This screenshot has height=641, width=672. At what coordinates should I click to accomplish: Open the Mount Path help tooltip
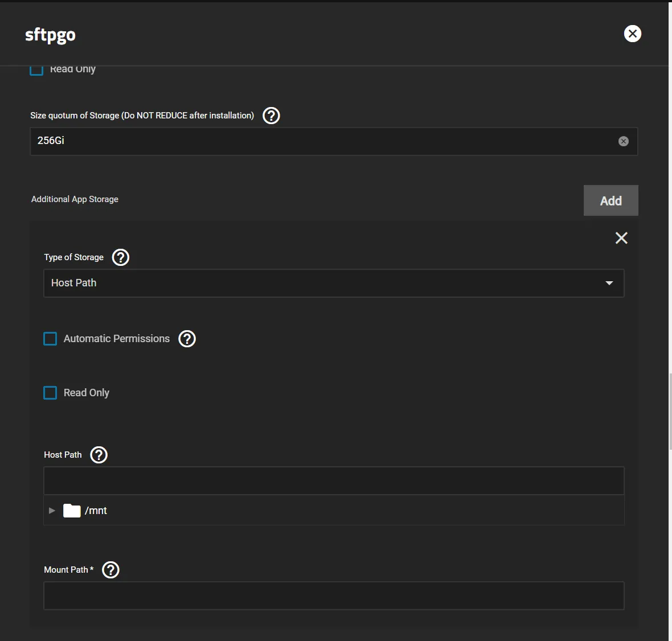[110, 569]
